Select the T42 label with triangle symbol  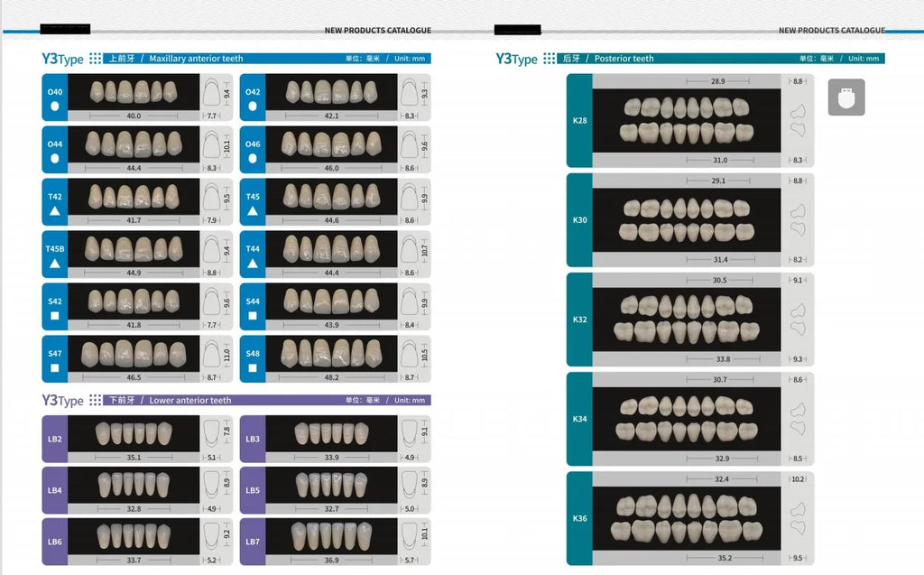point(55,202)
